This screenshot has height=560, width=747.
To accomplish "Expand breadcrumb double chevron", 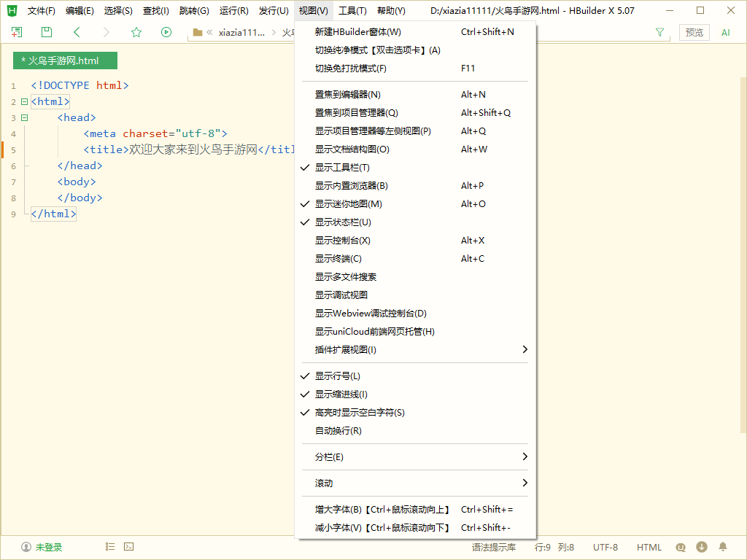I will tap(209, 32).
